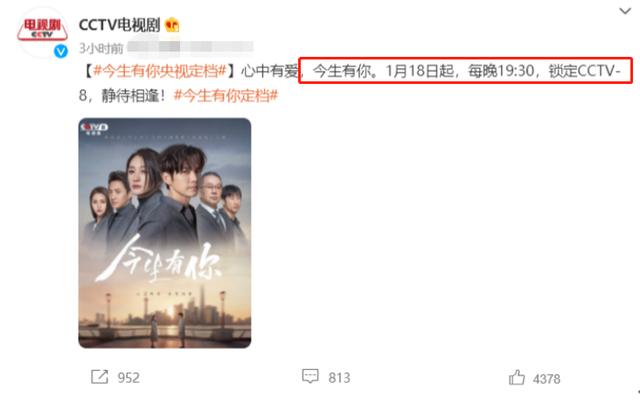The width and height of the screenshot is (640, 404).
Task: Click the blurred source text after timestamp
Action: (x=190, y=47)
